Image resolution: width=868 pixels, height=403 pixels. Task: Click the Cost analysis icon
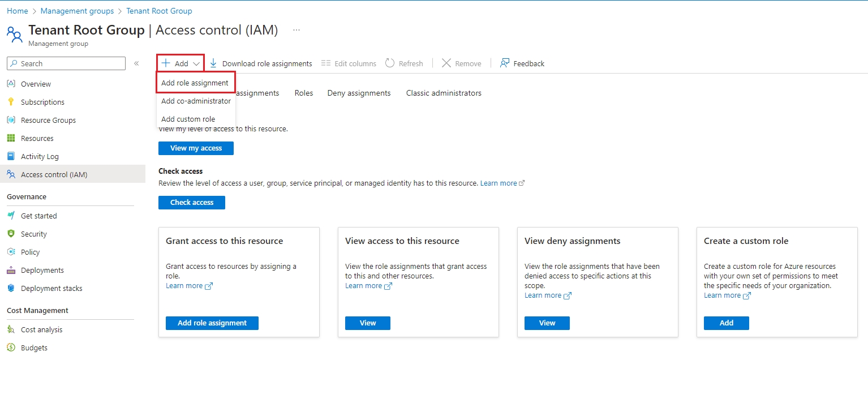point(11,329)
